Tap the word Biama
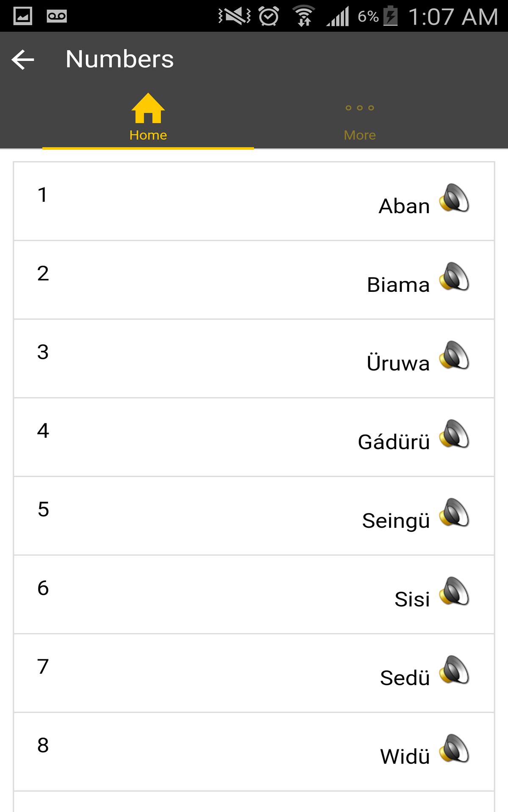 pos(398,285)
